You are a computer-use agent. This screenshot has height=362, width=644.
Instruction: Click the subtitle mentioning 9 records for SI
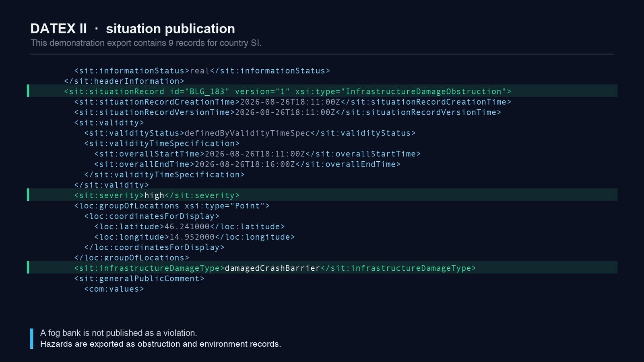pos(146,43)
